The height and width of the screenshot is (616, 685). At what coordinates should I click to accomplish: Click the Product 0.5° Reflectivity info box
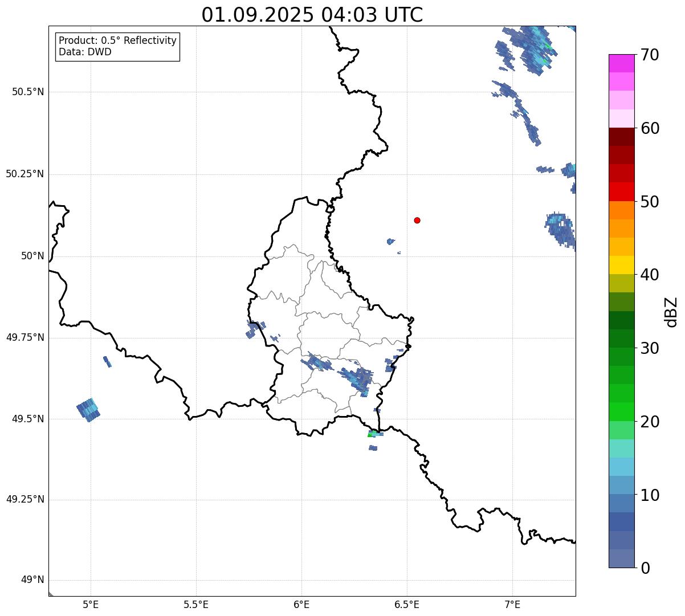click(x=117, y=47)
